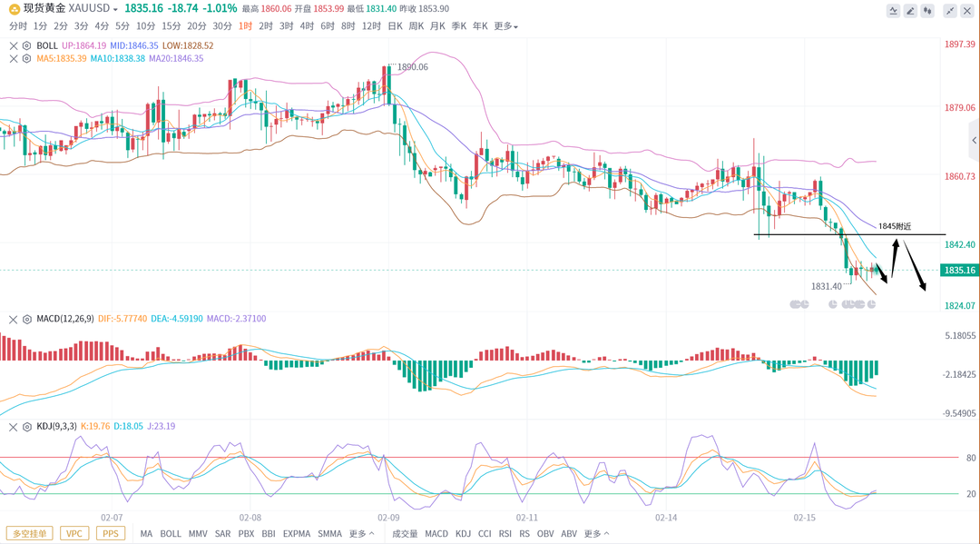
Task: Open BOLL indicator settings hexagon icon
Action: (x=27, y=45)
